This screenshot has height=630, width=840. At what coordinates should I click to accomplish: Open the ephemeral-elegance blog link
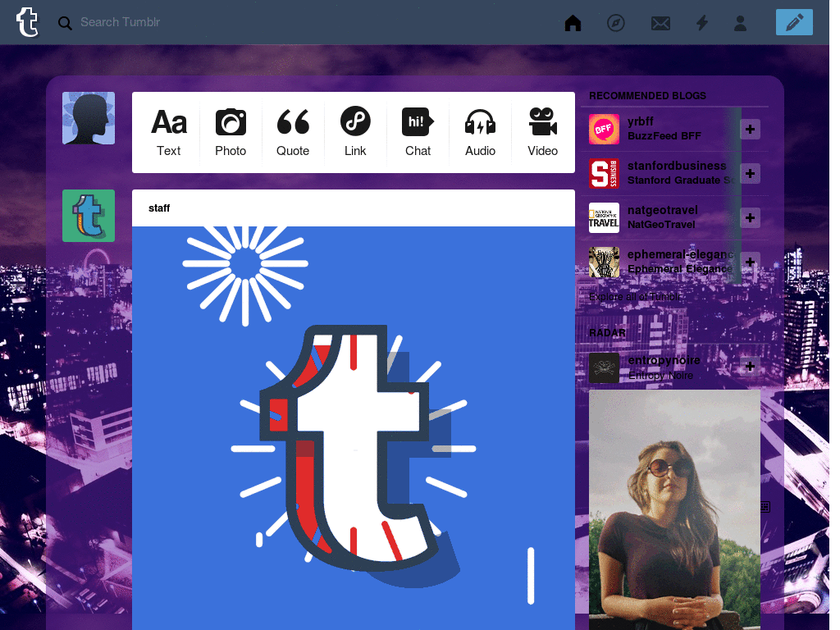click(680, 254)
